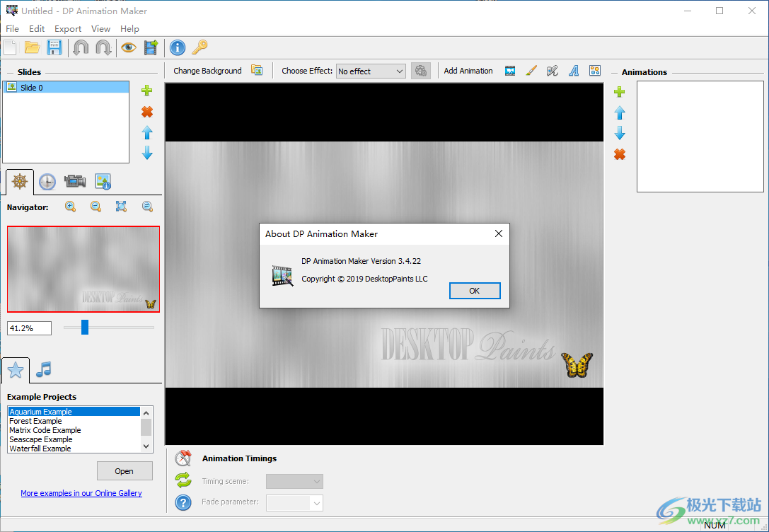Viewport: 769px width, 532px height.
Task: Open the Choose Effect dropdown
Action: coord(371,71)
